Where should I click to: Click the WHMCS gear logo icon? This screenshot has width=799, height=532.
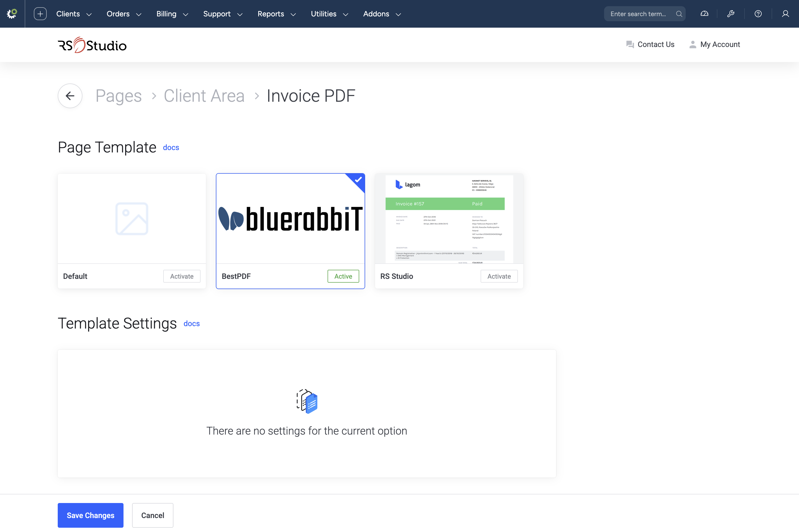(x=12, y=14)
